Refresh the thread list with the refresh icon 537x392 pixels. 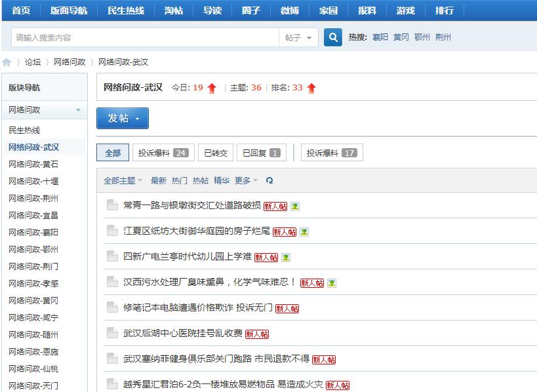tap(269, 180)
